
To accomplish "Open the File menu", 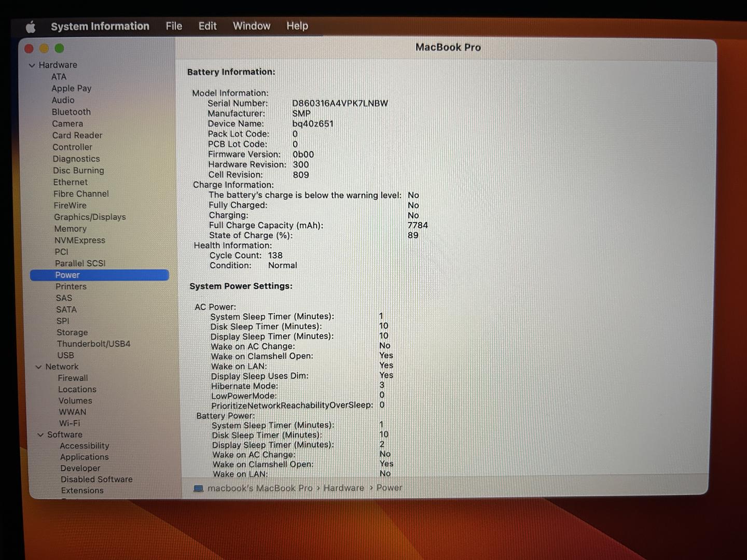I will click(174, 26).
